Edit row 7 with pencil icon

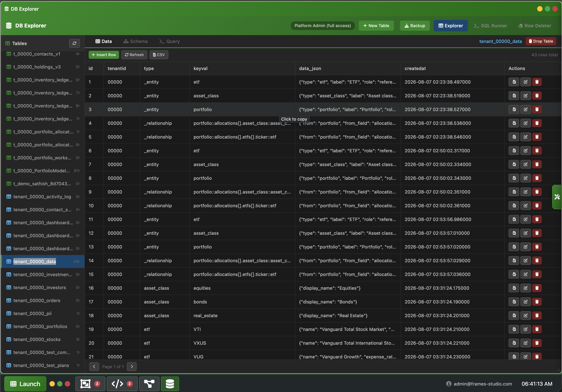[x=525, y=164]
